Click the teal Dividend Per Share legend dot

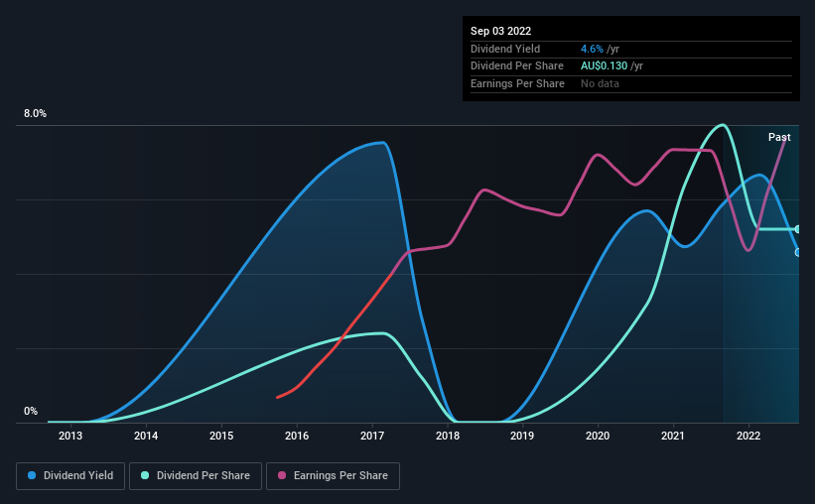(145, 475)
